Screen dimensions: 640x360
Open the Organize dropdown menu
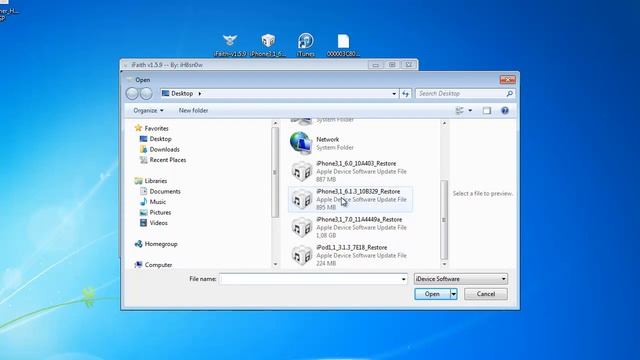click(148, 111)
